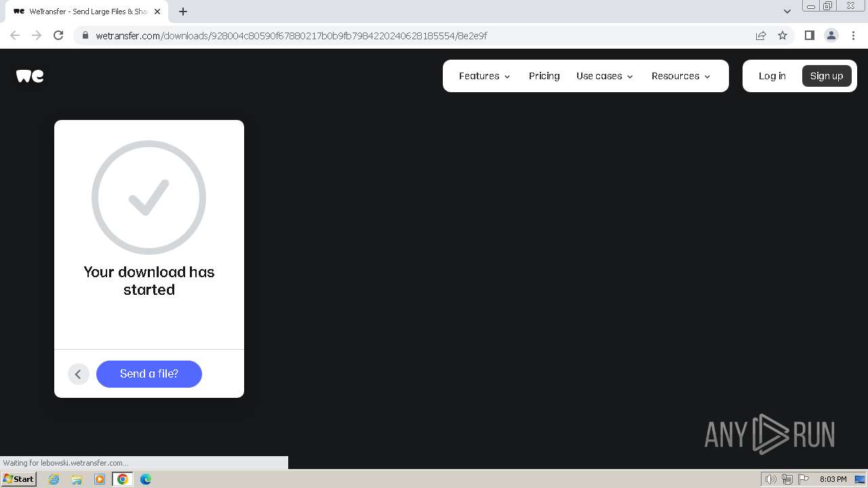Restore down the Chrome window
The height and width of the screenshot is (488, 868).
(x=827, y=6)
